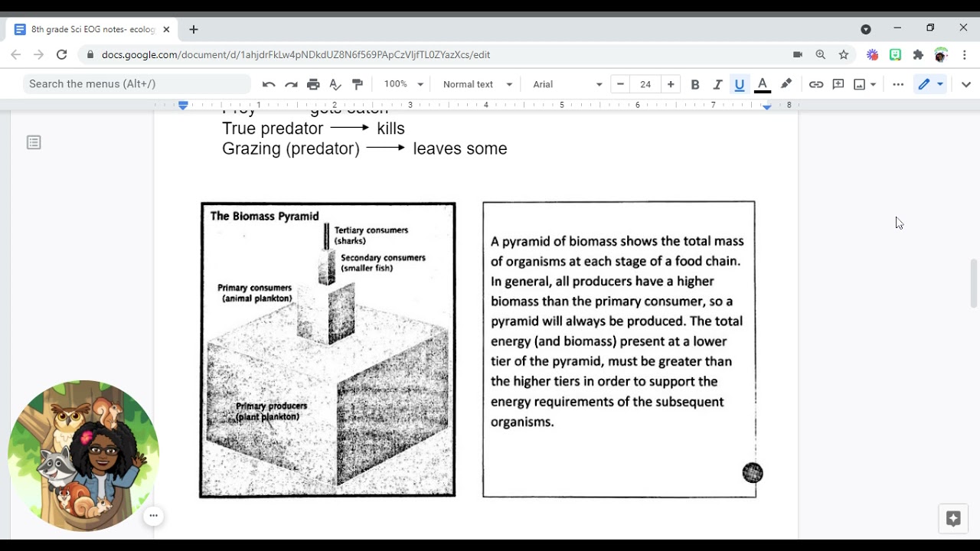Click the Undo icon in toolbar

tap(269, 84)
